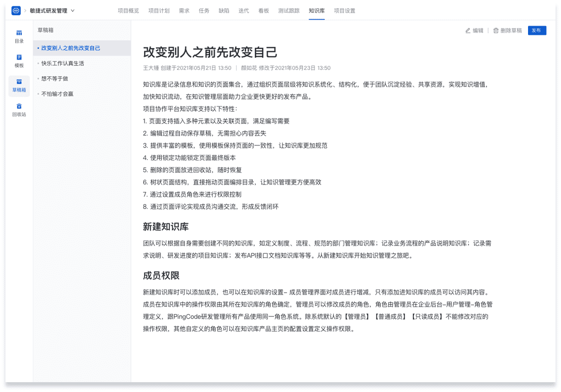
Task: Open the 项目设置 tab
Action: (x=344, y=11)
